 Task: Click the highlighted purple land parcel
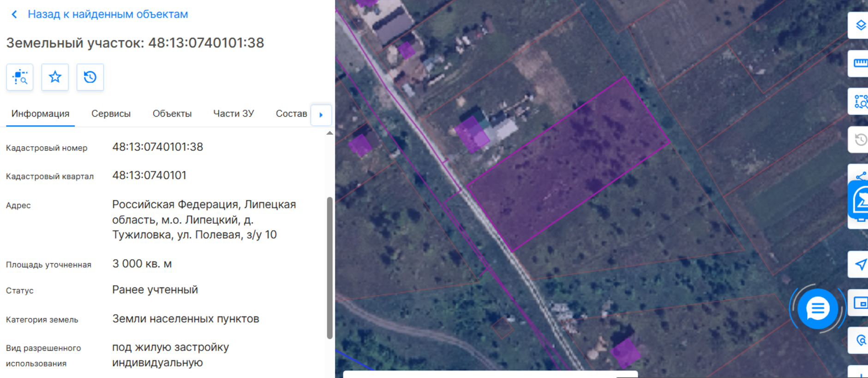click(x=568, y=164)
